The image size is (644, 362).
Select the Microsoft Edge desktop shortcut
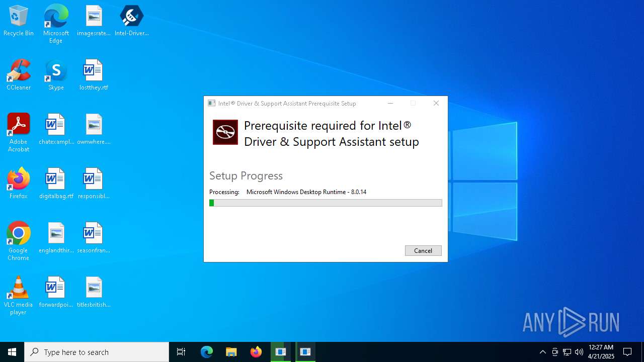tap(56, 24)
